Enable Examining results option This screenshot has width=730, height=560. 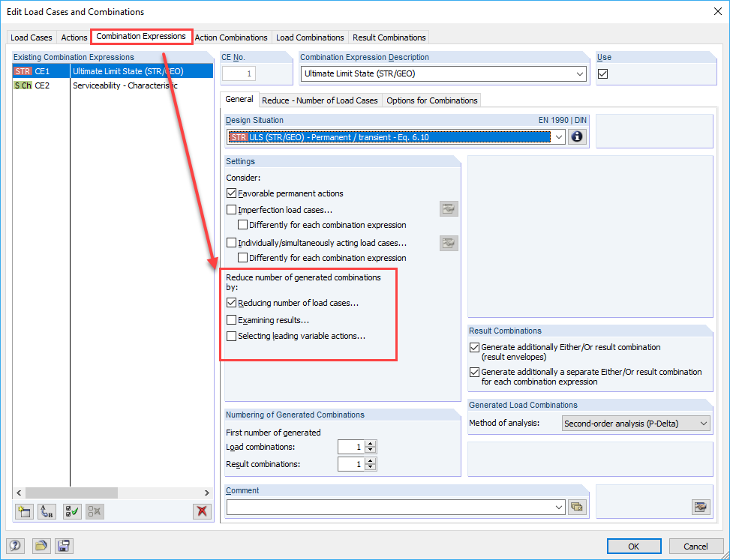tap(231, 320)
